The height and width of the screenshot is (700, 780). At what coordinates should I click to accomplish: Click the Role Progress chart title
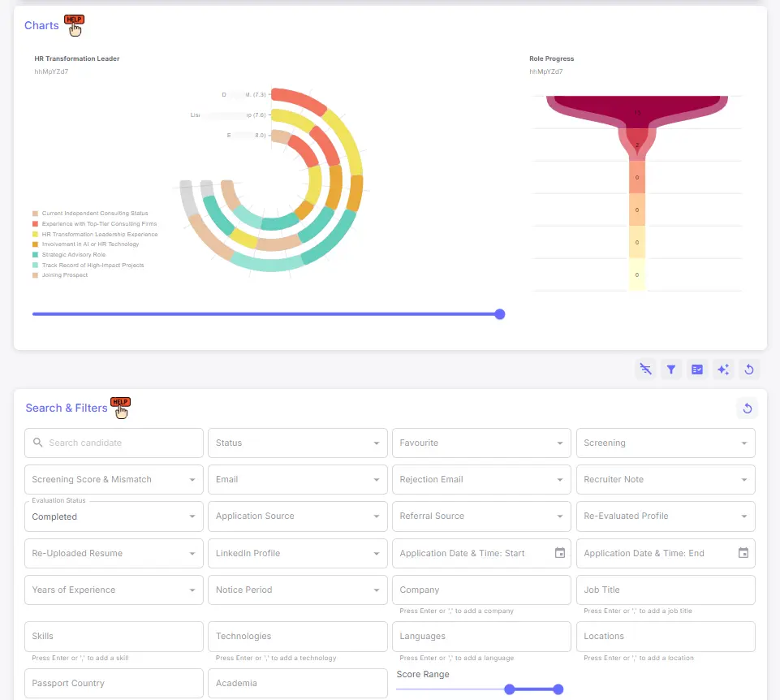click(x=551, y=58)
